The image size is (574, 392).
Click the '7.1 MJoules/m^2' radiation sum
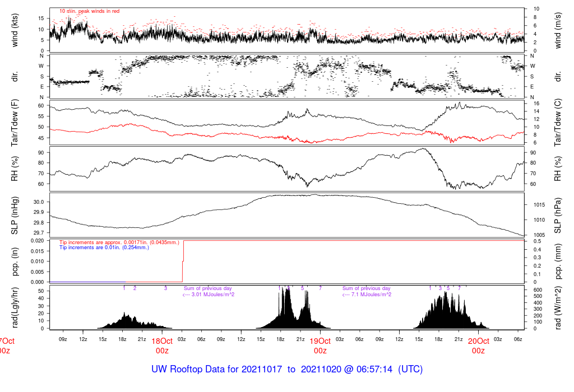pyautogui.click(x=371, y=295)
